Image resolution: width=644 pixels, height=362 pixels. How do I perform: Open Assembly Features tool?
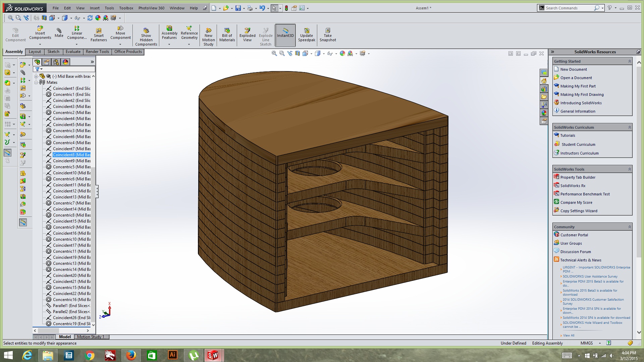[x=169, y=33]
